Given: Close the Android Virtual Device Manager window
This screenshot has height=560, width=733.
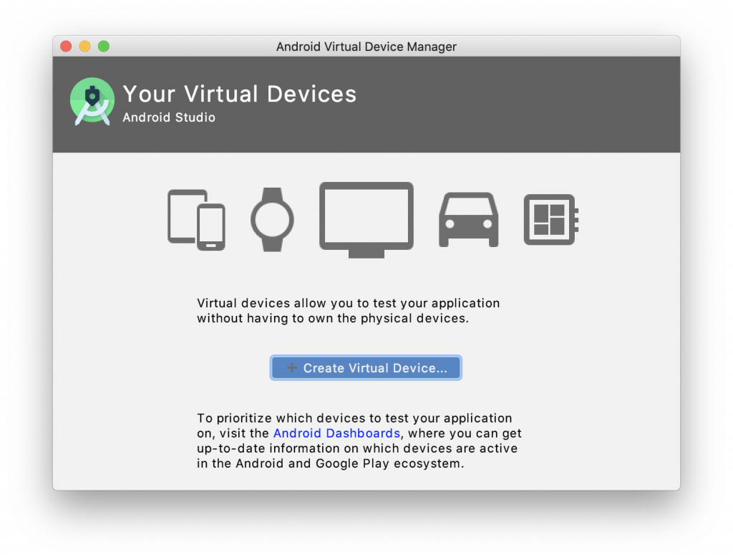Looking at the screenshot, I should tap(66, 47).
